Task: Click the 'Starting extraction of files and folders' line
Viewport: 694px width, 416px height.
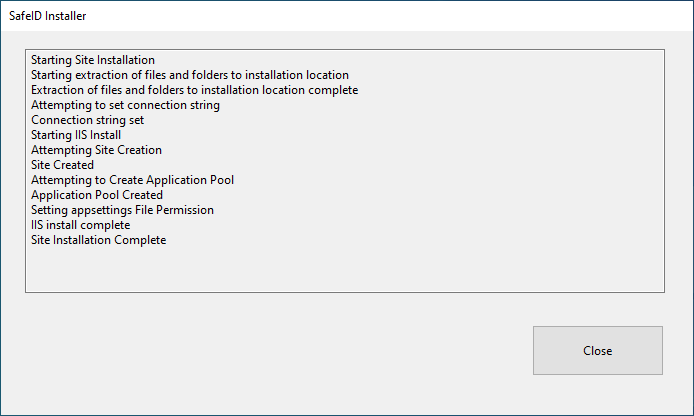Action: (190, 75)
